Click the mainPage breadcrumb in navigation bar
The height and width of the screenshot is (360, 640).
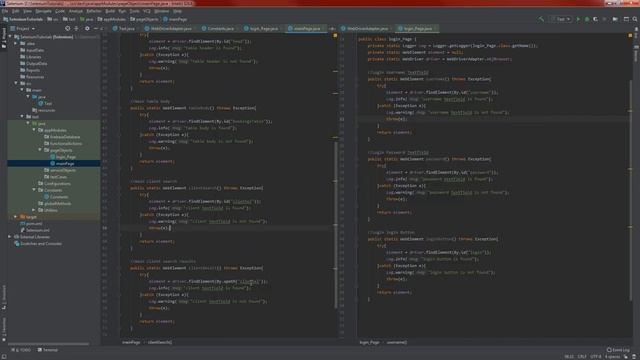(175, 19)
